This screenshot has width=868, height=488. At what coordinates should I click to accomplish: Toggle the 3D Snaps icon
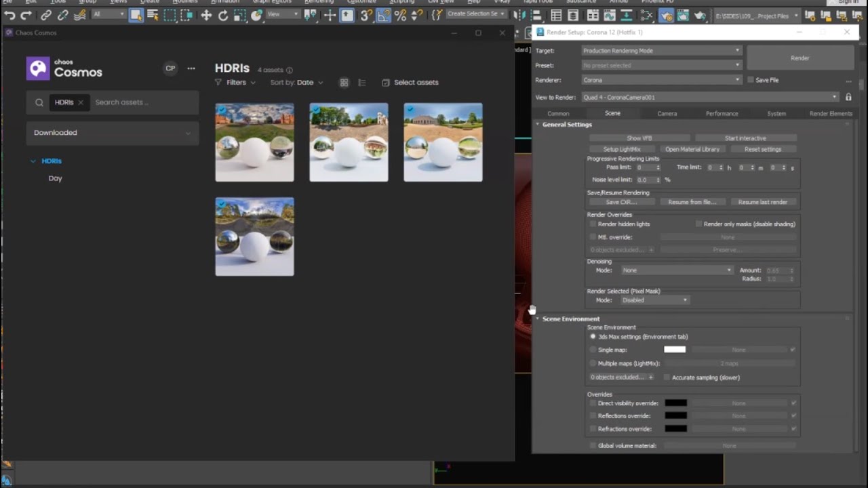pyautogui.click(x=366, y=15)
